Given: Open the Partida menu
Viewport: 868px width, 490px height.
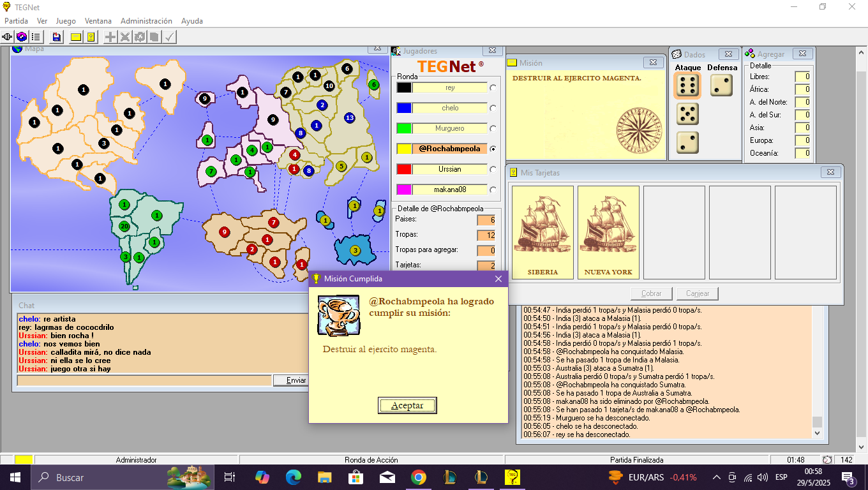Looking at the screenshot, I should click(x=17, y=21).
